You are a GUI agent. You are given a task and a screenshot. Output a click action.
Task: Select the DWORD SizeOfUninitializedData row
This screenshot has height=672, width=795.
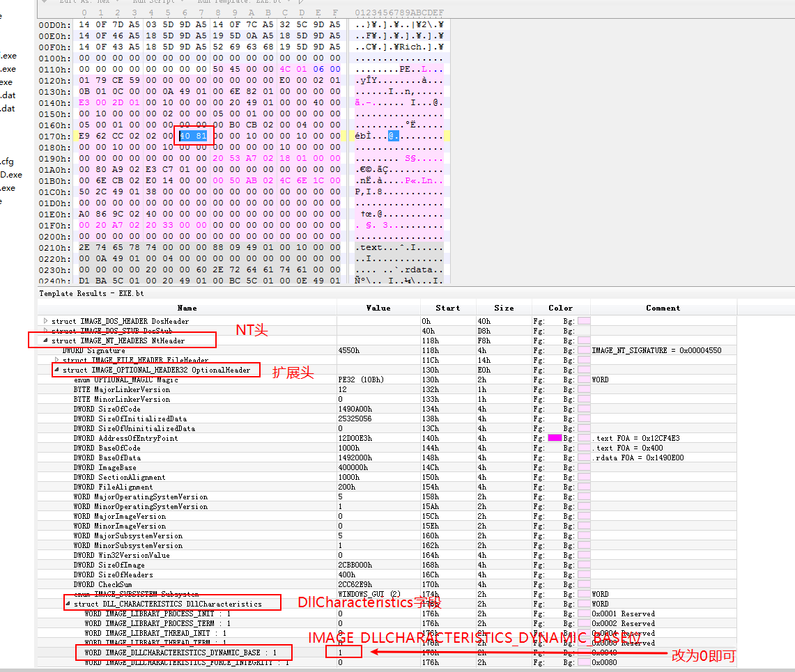tap(387, 428)
